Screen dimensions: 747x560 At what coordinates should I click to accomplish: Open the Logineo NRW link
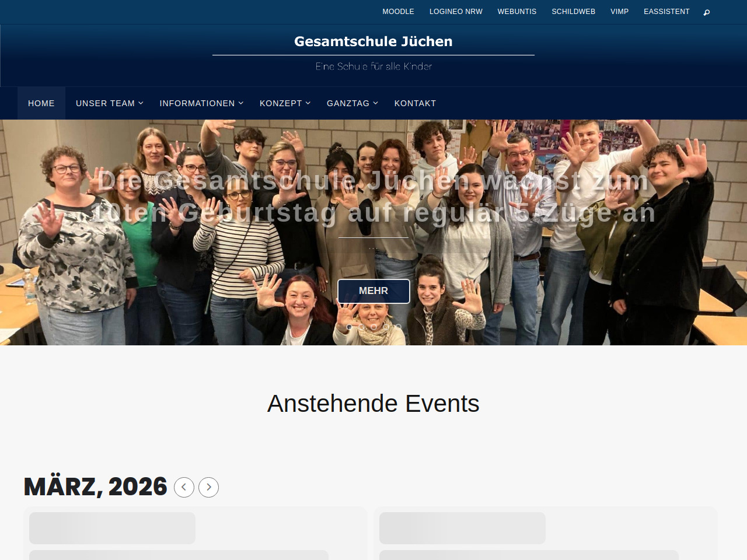click(456, 12)
